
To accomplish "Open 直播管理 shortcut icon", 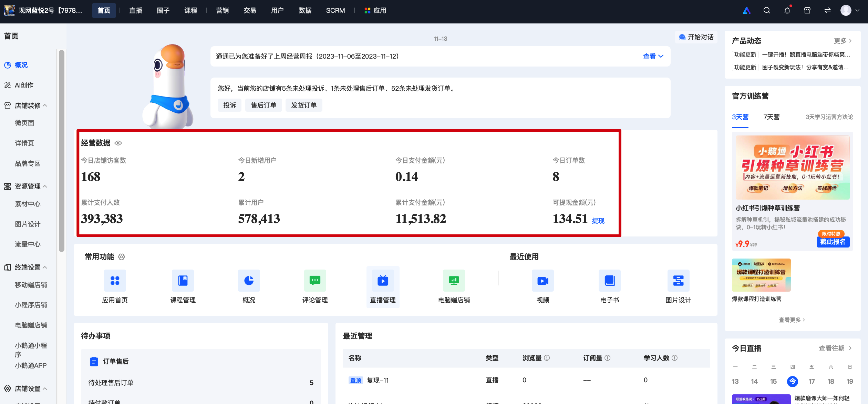I will point(383,281).
